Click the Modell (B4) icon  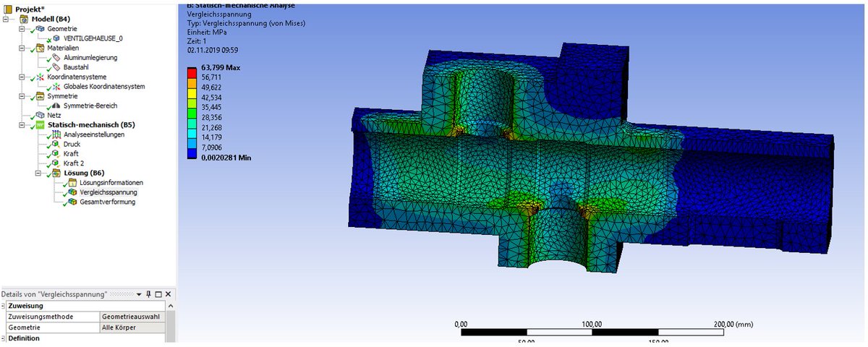coord(25,19)
